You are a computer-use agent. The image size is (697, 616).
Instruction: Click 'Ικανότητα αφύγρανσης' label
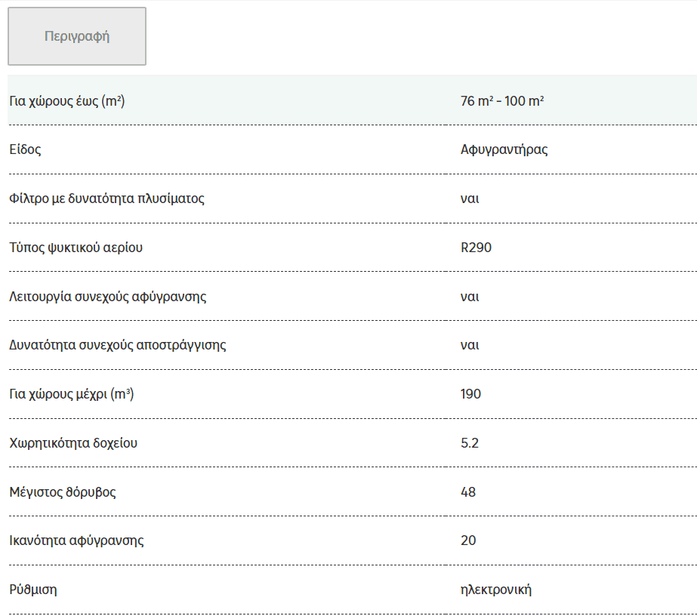click(x=76, y=541)
